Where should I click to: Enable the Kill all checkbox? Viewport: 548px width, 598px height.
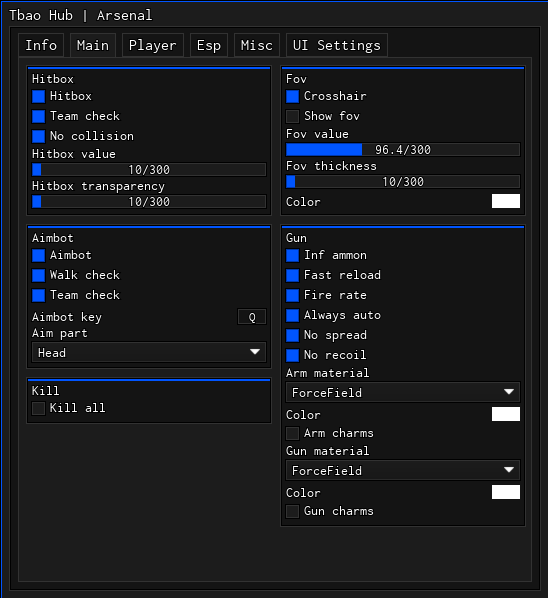pyautogui.click(x=39, y=408)
